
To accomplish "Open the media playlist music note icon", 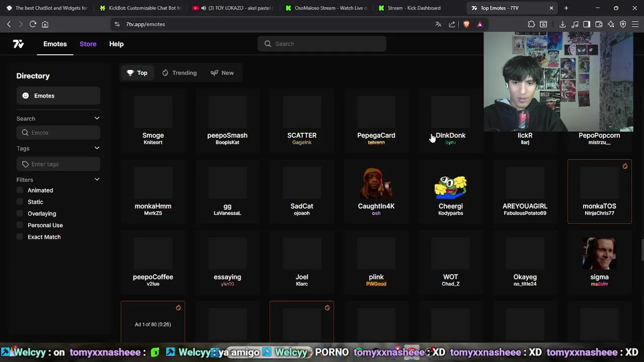I will [575, 24].
